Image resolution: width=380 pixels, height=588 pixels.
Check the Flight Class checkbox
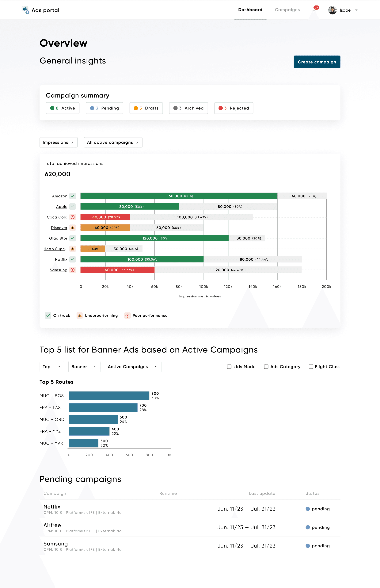311,367
